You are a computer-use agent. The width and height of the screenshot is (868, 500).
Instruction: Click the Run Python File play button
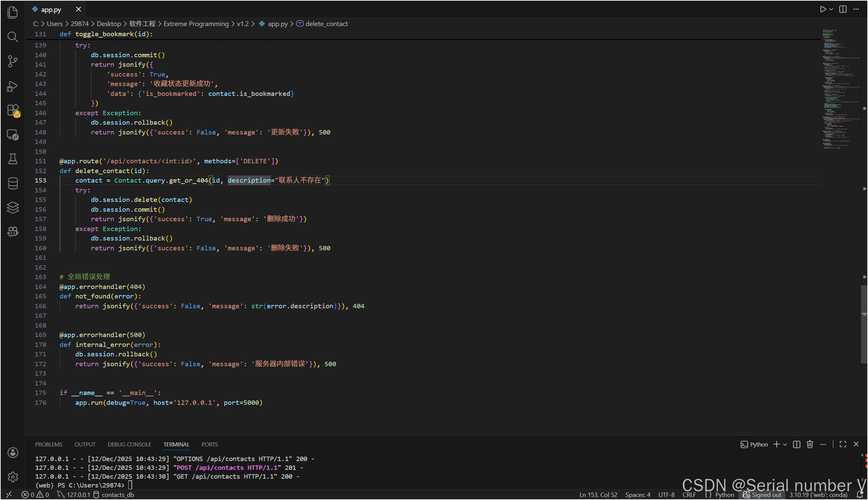tap(823, 9)
